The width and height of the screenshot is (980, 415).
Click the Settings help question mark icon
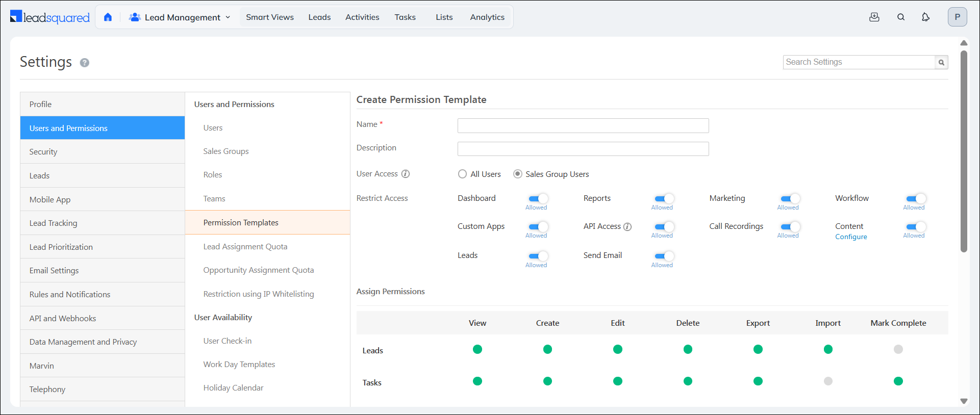[85, 63]
